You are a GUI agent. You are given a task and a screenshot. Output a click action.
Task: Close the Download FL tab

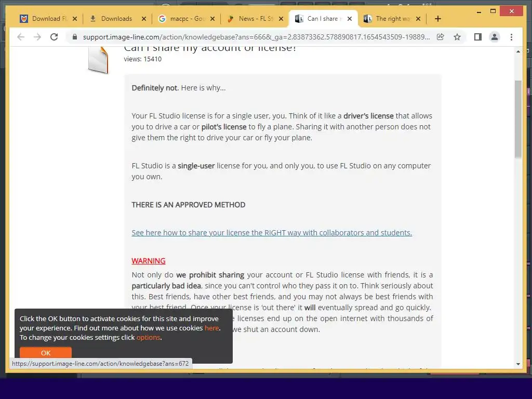[x=75, y=19]
